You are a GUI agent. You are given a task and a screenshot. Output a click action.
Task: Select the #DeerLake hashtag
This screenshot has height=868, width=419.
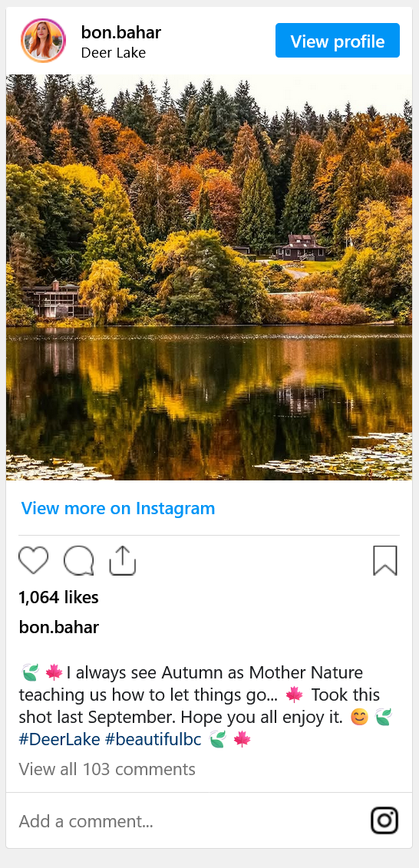[x=60, y=740]
